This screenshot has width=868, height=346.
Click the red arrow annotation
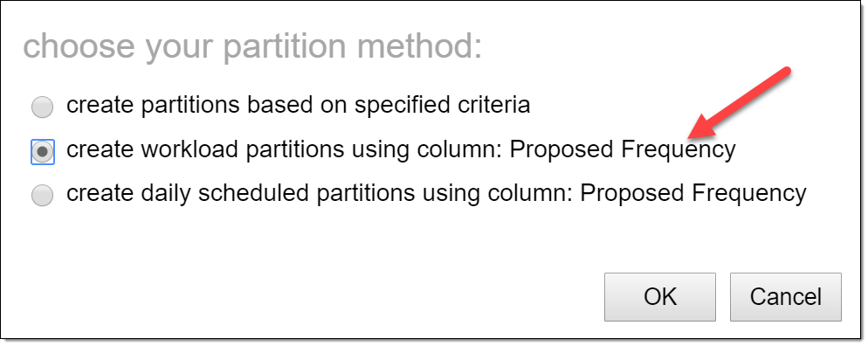click(740, 102)
